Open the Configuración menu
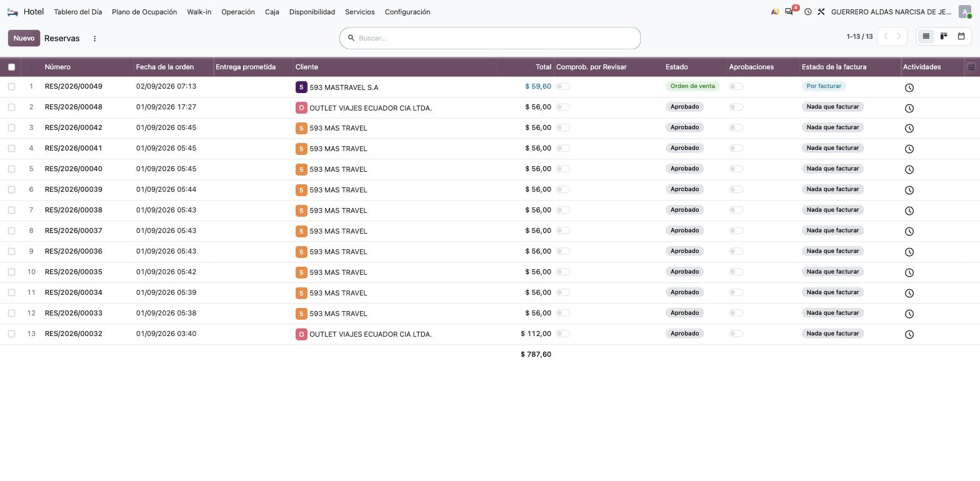Screen dimensions: 980x481 pos(407,12)
